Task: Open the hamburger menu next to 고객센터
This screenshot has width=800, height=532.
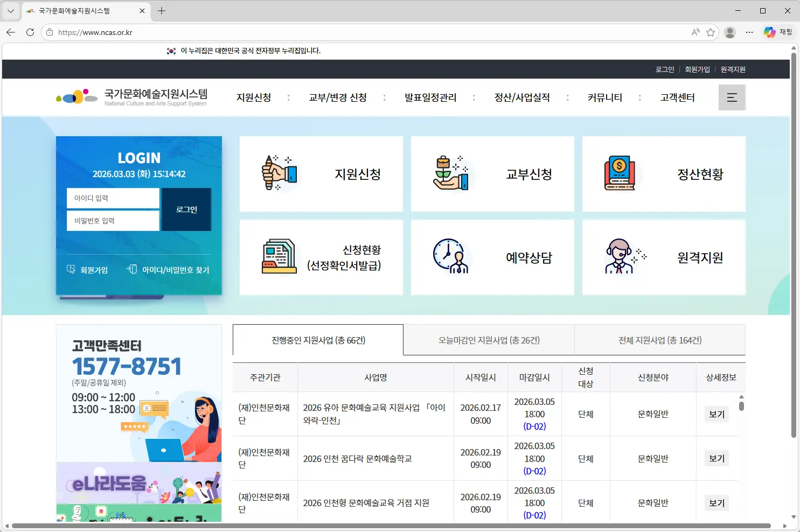Action: pos(732,97)
